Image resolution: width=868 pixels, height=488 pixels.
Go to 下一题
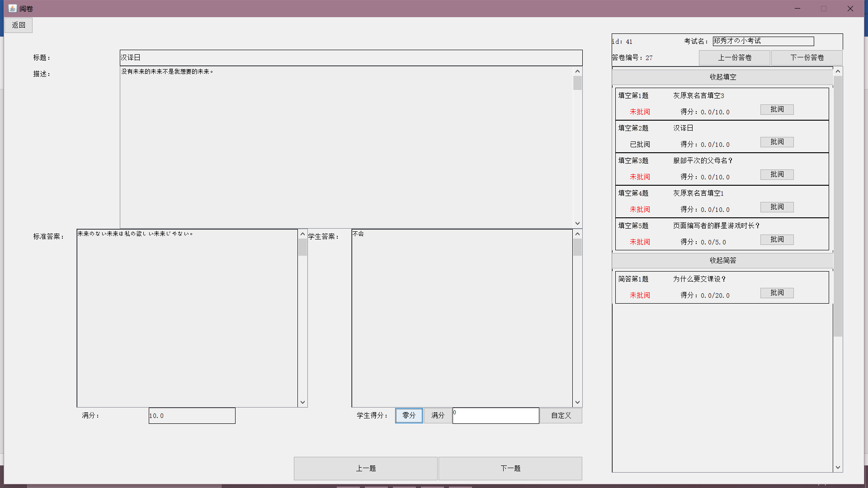point(510,468)
